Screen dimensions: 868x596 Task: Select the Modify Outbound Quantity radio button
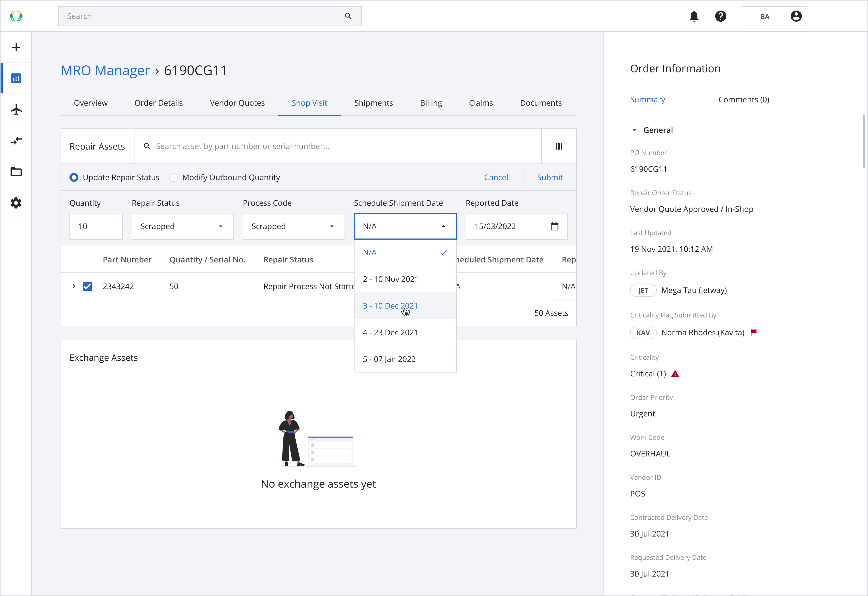click(173, 177)
